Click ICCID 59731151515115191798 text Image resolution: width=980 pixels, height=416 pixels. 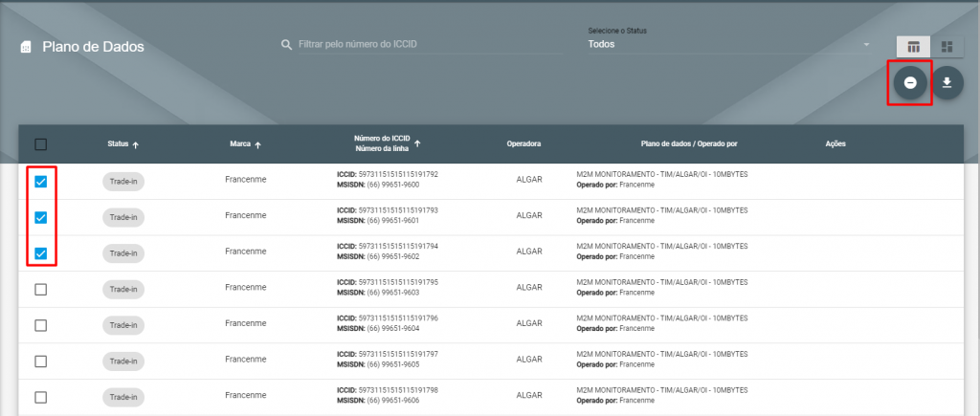tap(388, 390)
